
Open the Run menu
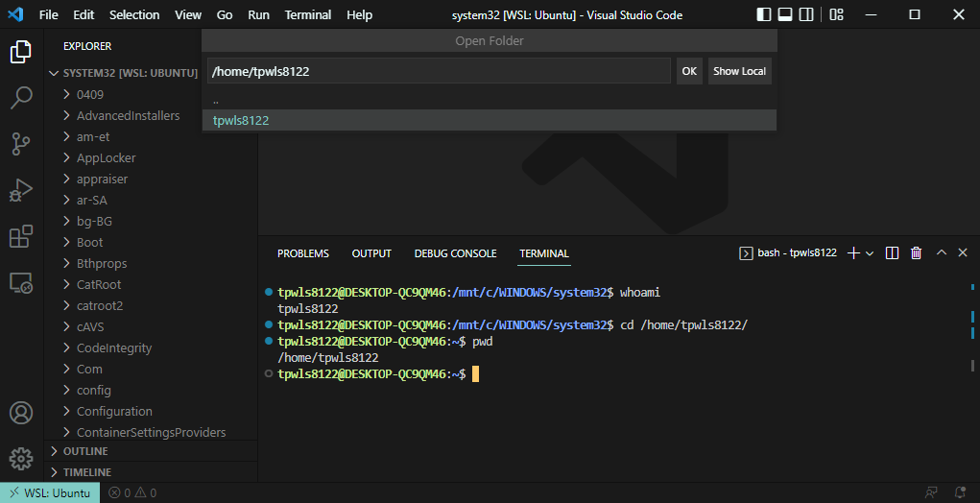coord(259,15)
